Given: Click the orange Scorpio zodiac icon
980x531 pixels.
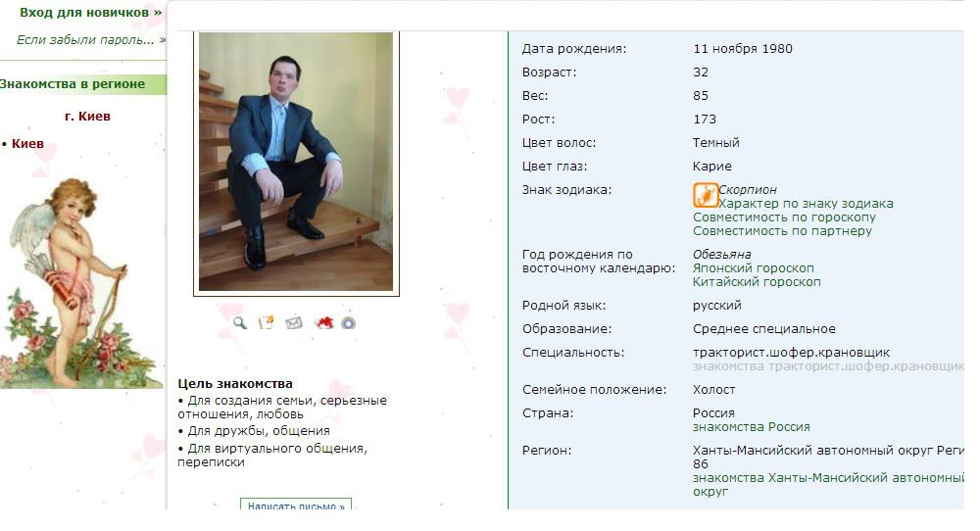Looking at the screenshot, I should [705, 195].
